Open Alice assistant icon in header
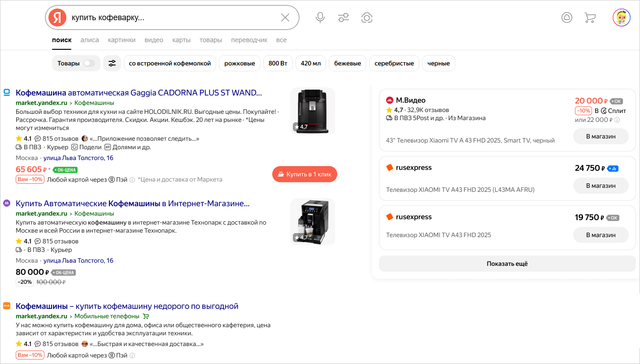640x364 pixels. pos(567,17)
